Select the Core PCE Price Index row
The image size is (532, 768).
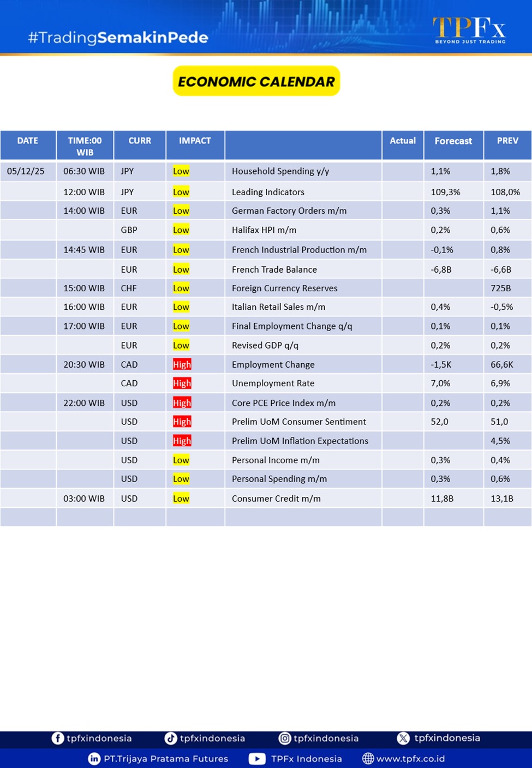(283, 403)
